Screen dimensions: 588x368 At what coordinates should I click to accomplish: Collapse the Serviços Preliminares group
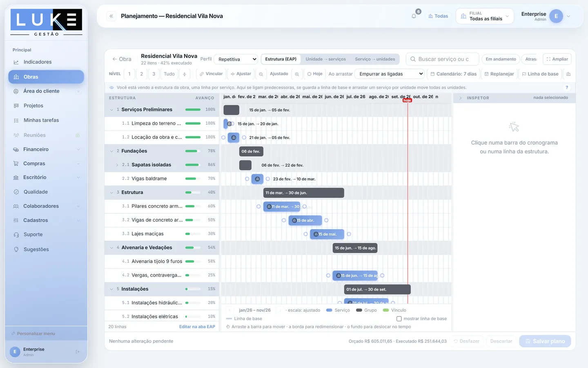[111, 110]
